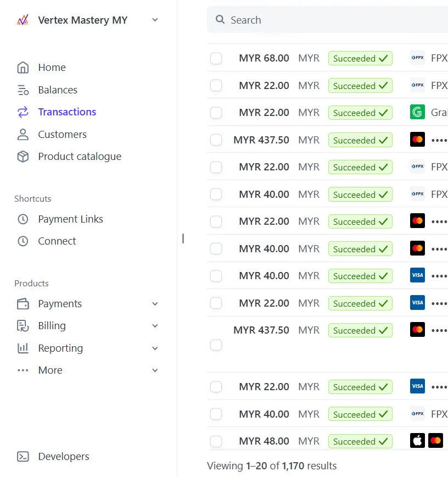Click into the Search field
Screen dimensions: 448x477
[x=329, y=20]
